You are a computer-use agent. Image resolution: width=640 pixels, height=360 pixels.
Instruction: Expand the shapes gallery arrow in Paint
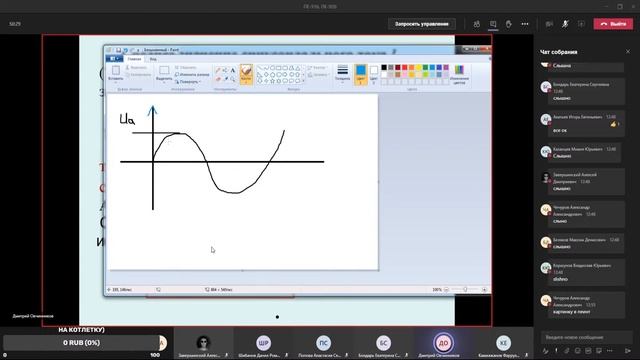point(303,81)
